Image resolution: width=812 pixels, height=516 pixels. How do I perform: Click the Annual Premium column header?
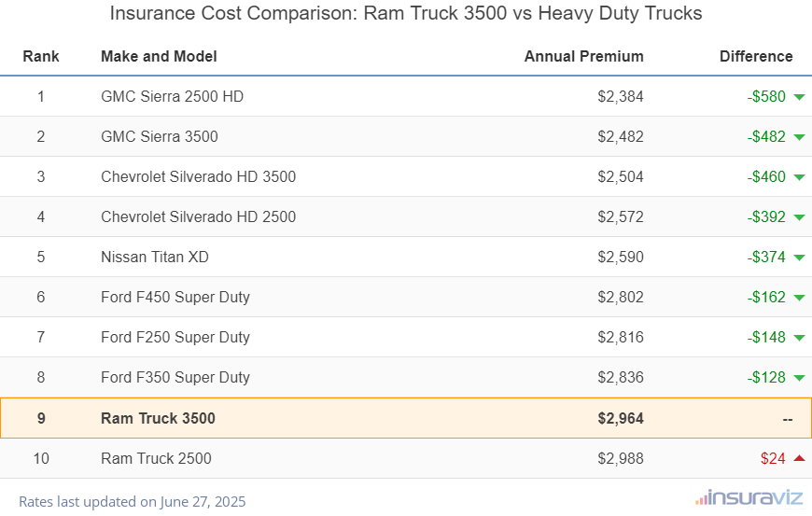[583, 56]
